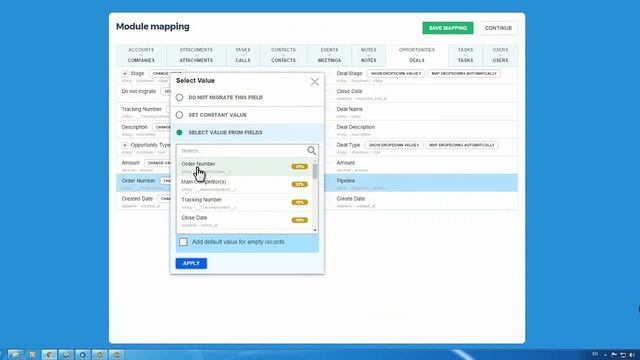Image resolution: width=640 pixels, height=360 pixels.
Task: Pick Main Competitor(s) from the field list
Action: (245, 185)
